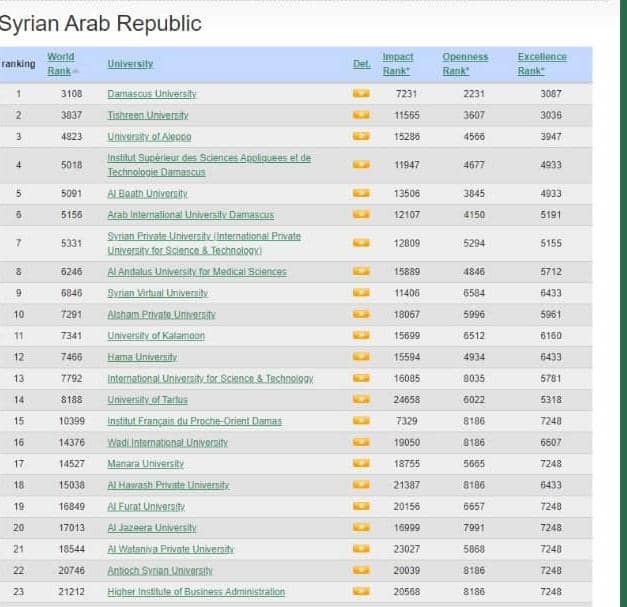Open the Tishreen University details icon
Image resolution: width=627 pixels, height=607 pixels.
(361, 115)
